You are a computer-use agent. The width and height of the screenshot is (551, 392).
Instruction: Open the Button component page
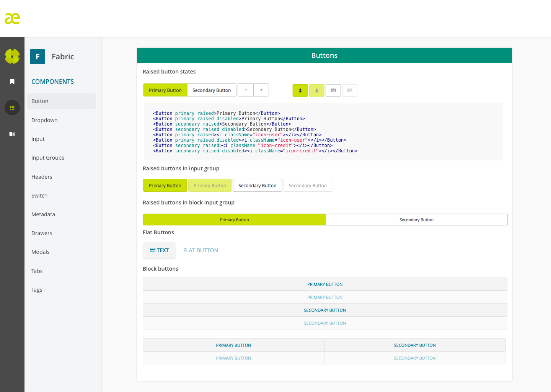[x=62, y=101]
